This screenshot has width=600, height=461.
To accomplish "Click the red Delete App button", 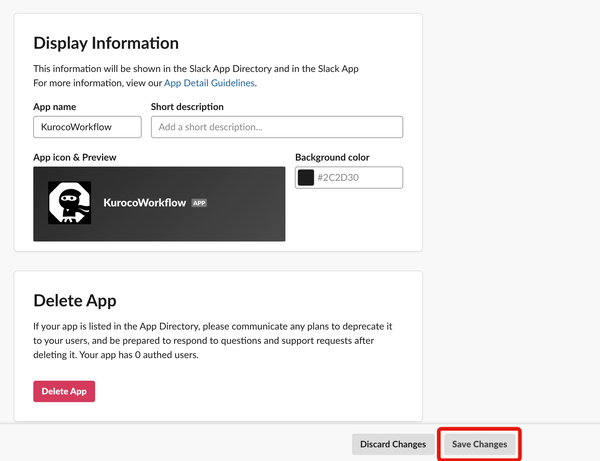I will coord(64,391).
